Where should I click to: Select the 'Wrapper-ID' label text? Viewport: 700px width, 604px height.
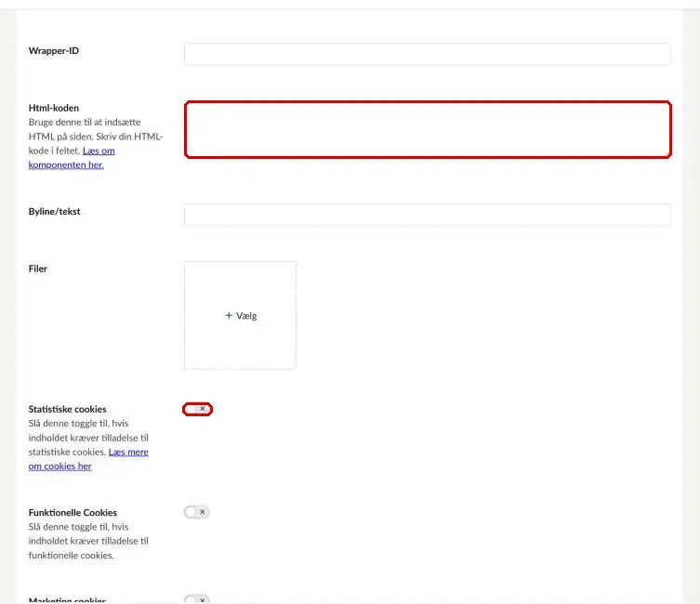click(54, 51)
